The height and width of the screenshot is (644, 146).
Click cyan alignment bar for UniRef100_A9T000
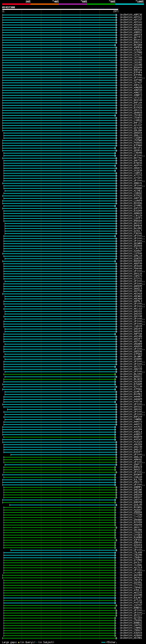[x=60, y=22]
